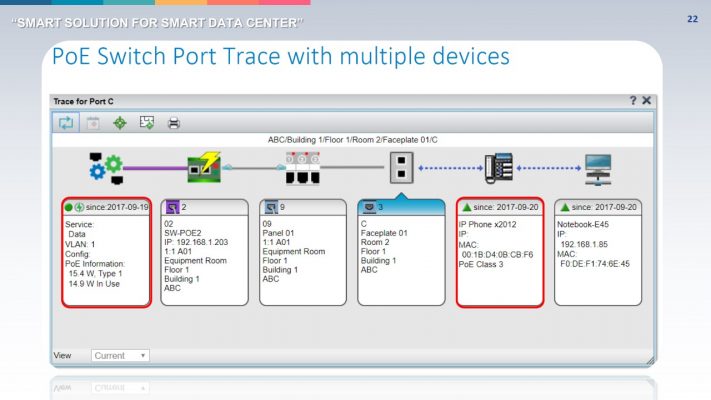Click the green locate target icon

[120, 123]
